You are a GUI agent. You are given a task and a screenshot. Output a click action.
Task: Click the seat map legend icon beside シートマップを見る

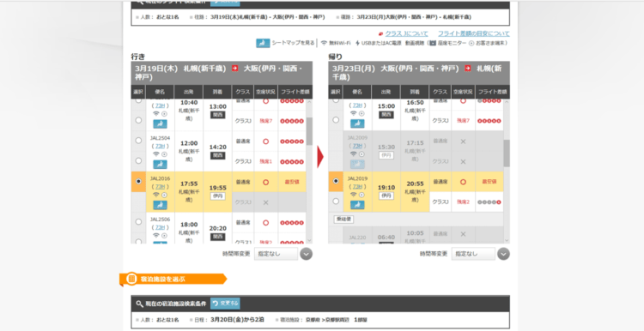(263, 43)
